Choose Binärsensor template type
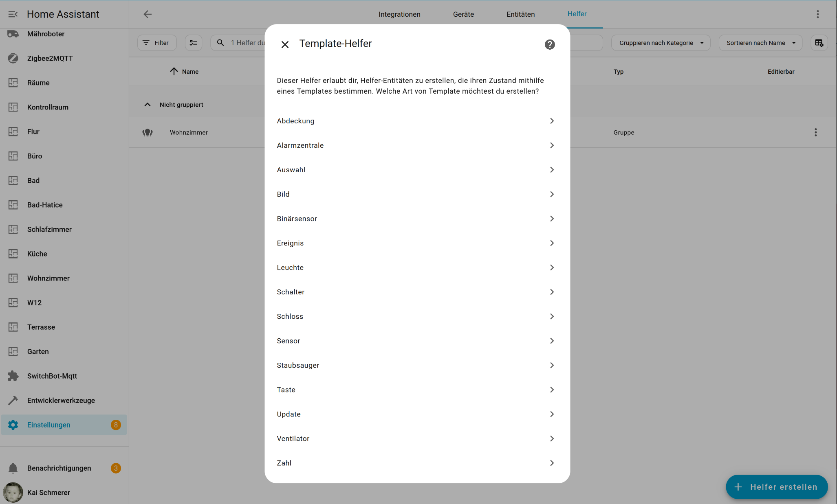 (416, 219)
